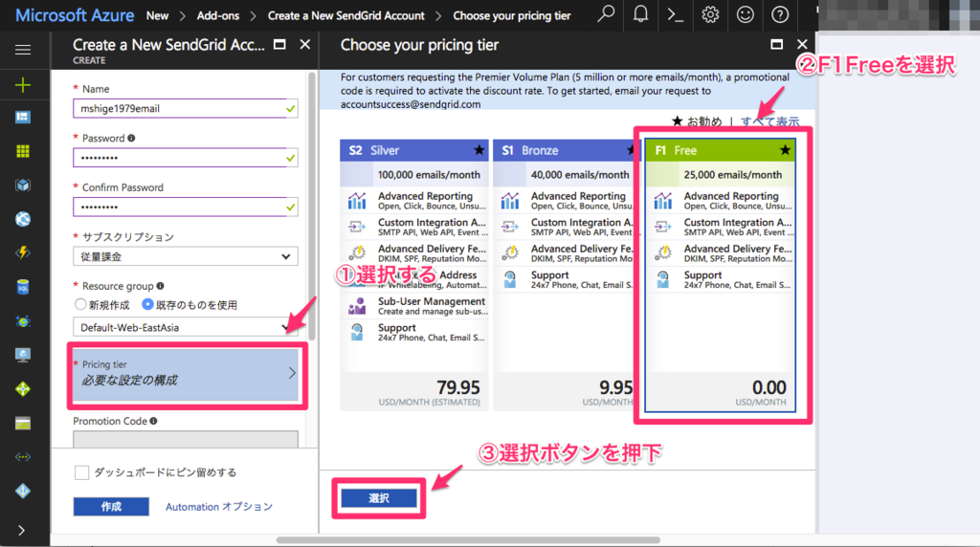The width and height of the screenshot is (980, 547).
Task: Click 25,000 emails/month text
Action: (732, 175)
